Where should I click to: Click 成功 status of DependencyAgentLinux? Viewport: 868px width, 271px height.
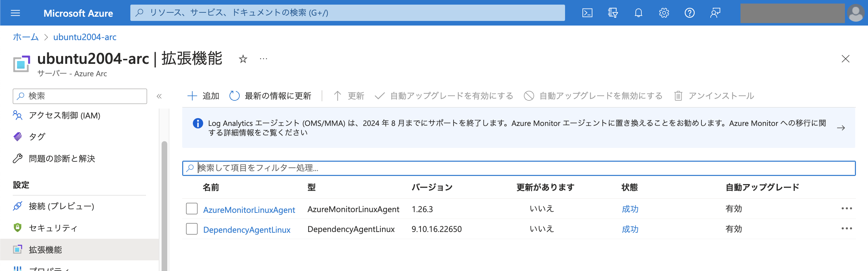[630, 229]
